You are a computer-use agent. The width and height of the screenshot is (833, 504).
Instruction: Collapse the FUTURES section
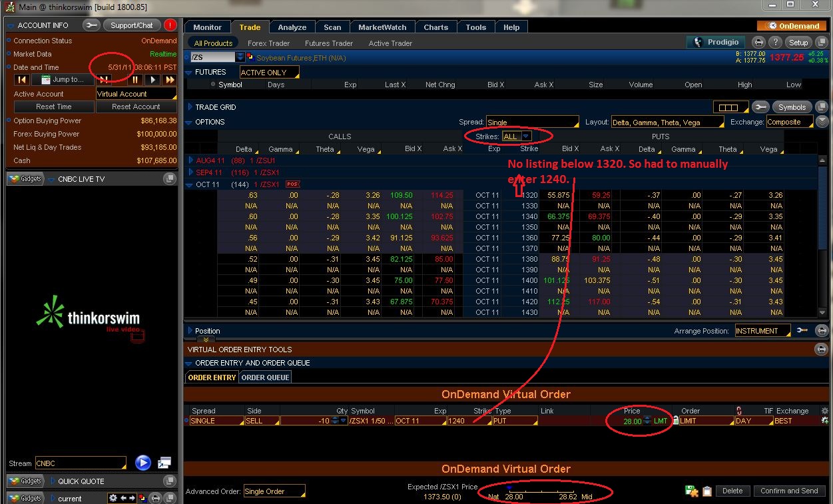pyautogui.click(x=189, y=72)
